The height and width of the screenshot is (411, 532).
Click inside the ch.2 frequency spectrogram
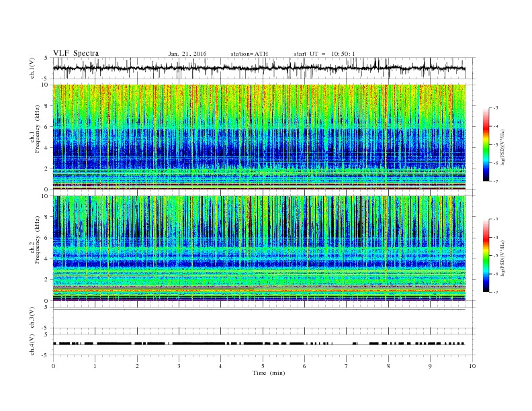click(259, 248)
